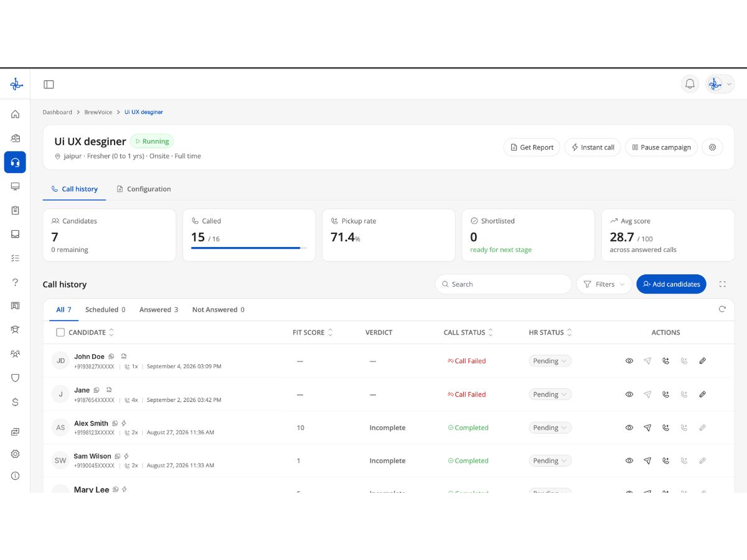Screen dimensions: 747x560
Task: Open the clipboard icon in the sidebar
Action: (x=15, y=210)
